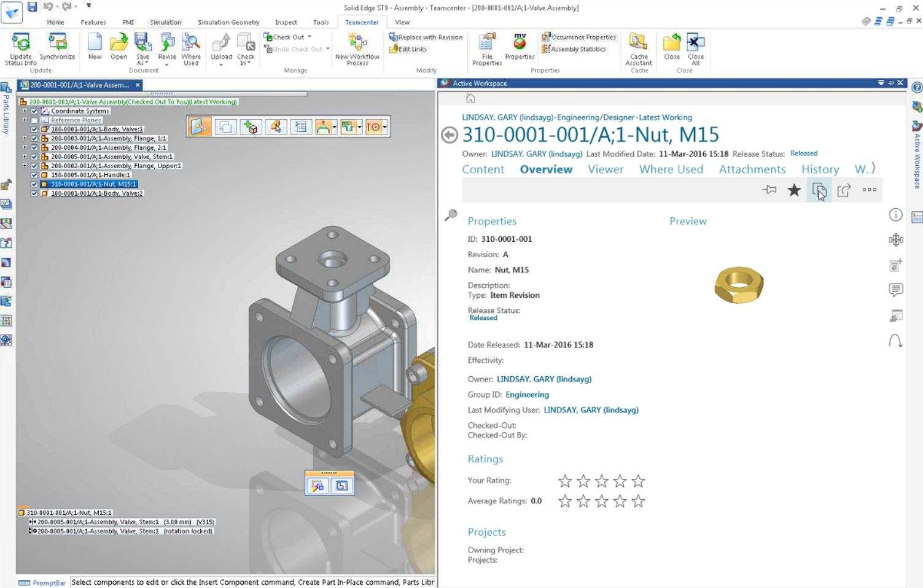The height and width of the screenshot is (588, 923).
Task: Expand the Assembly, Flange, 1:1 node
Action: (25, 139)
